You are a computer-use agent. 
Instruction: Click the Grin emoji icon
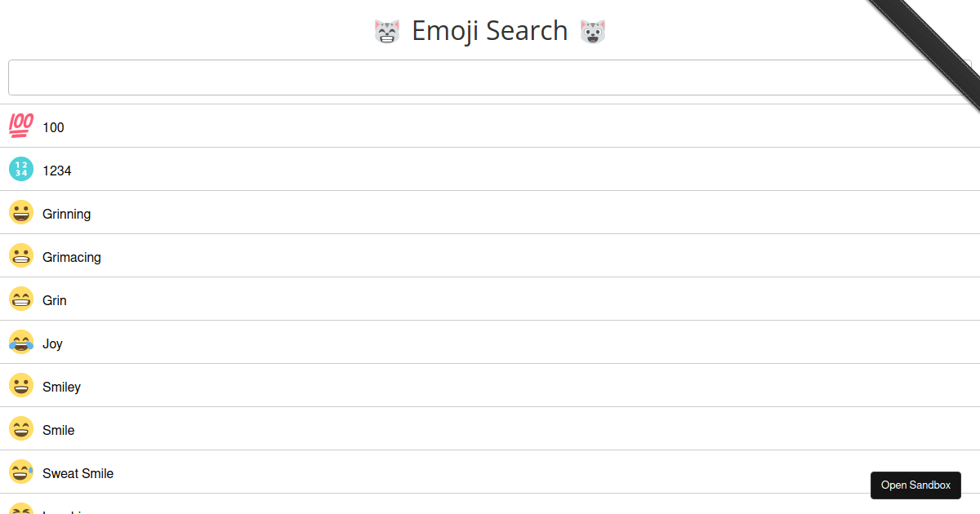[20, 299]
